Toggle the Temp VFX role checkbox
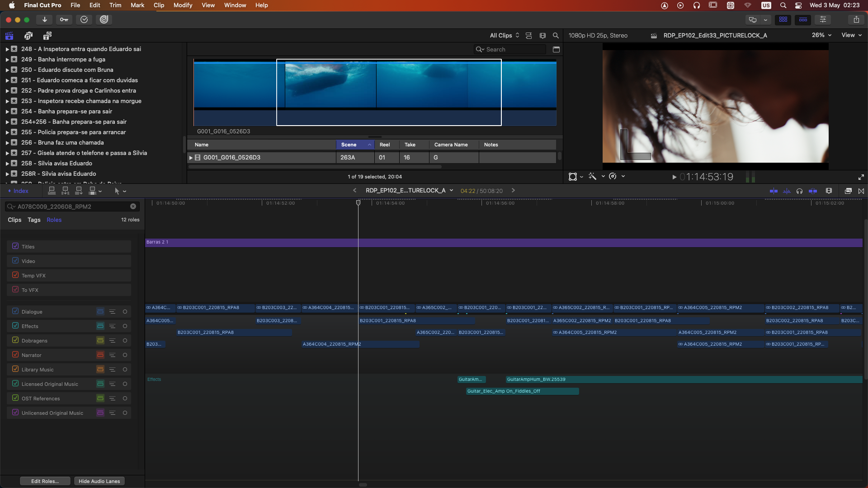The width and height of the screenshot is (868, 488). (x=15, y=275)
